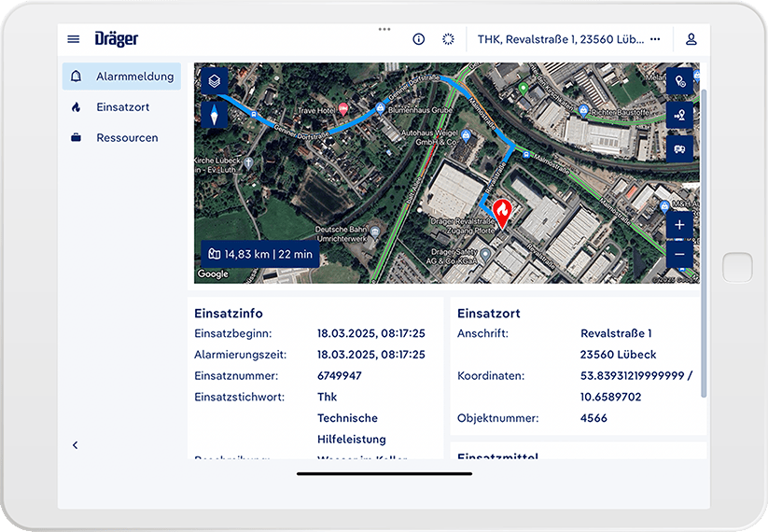Open the hamburger menu

(x=74, y=39)
